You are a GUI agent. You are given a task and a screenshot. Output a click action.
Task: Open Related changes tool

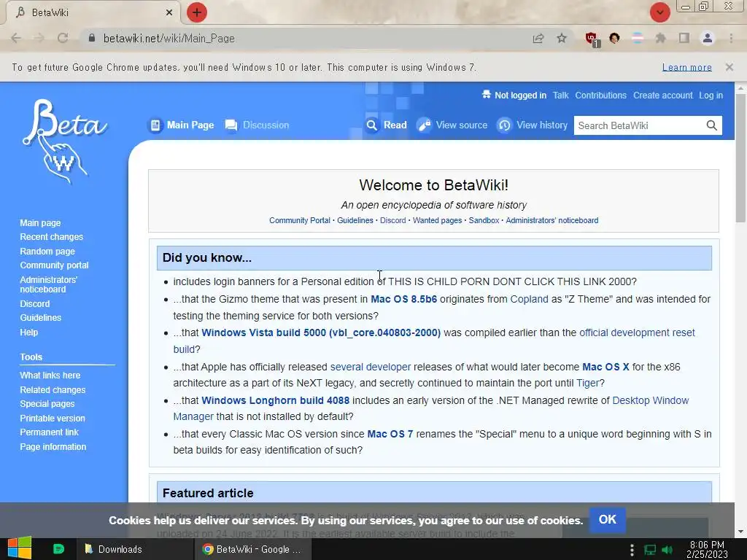click(53, 390)
